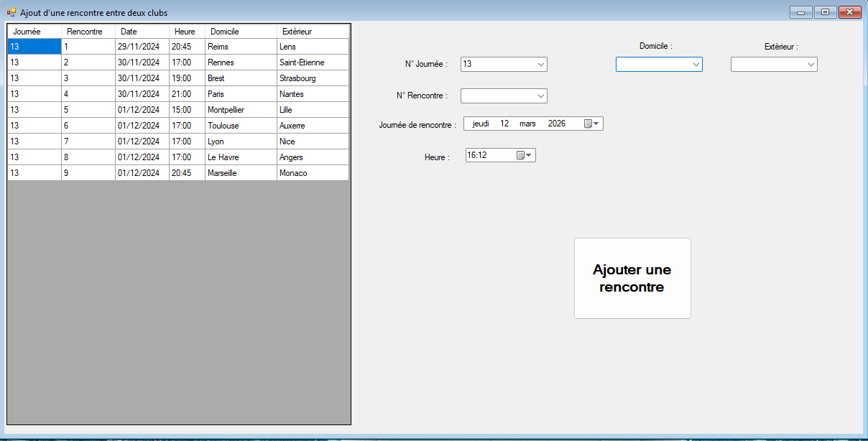Click the application icon in title bar
The width and height of the screenshot is (868, 441).
point(11,12)
